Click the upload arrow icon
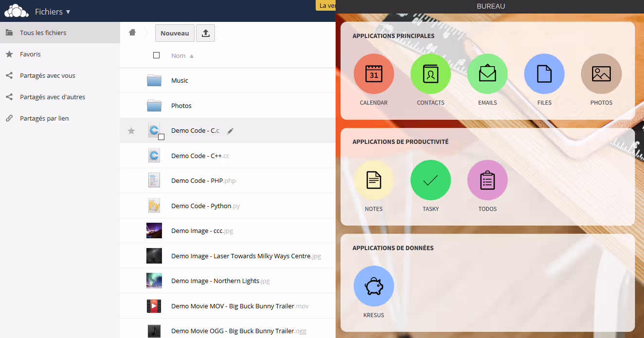This screenshot has height=338, width=644. pyautogui.click(x=205, y=33)
